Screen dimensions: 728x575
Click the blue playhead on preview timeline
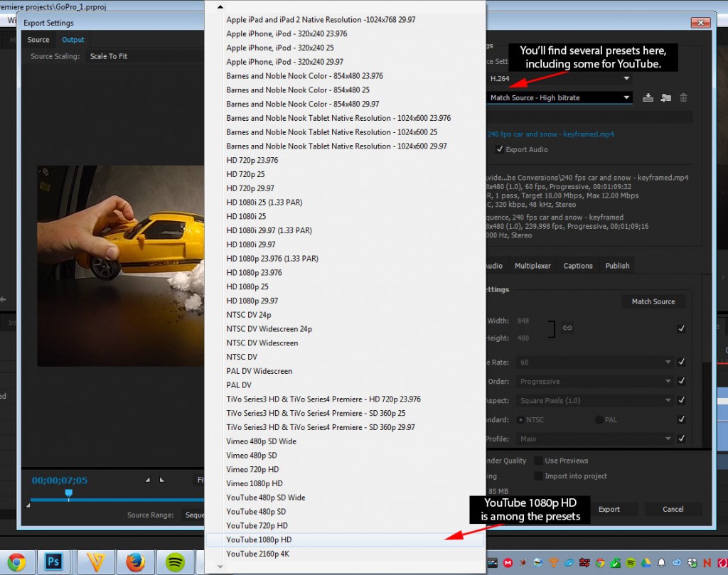coord(69,493)
